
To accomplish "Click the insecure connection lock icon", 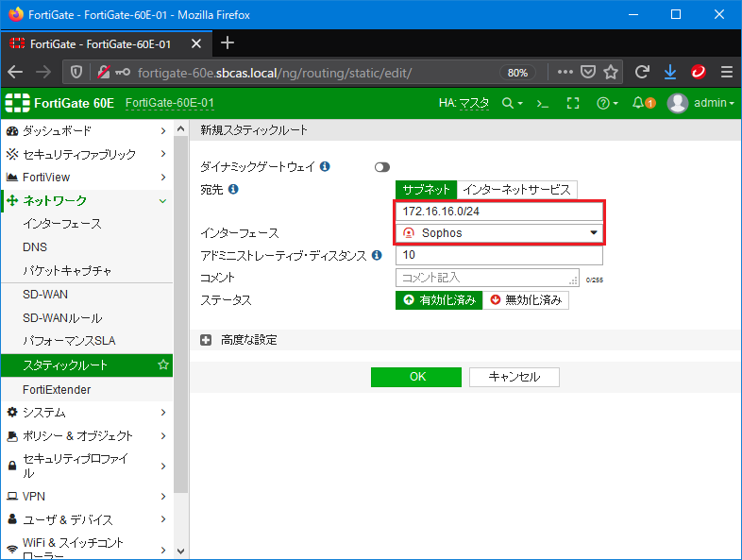I will coord(104,72).
